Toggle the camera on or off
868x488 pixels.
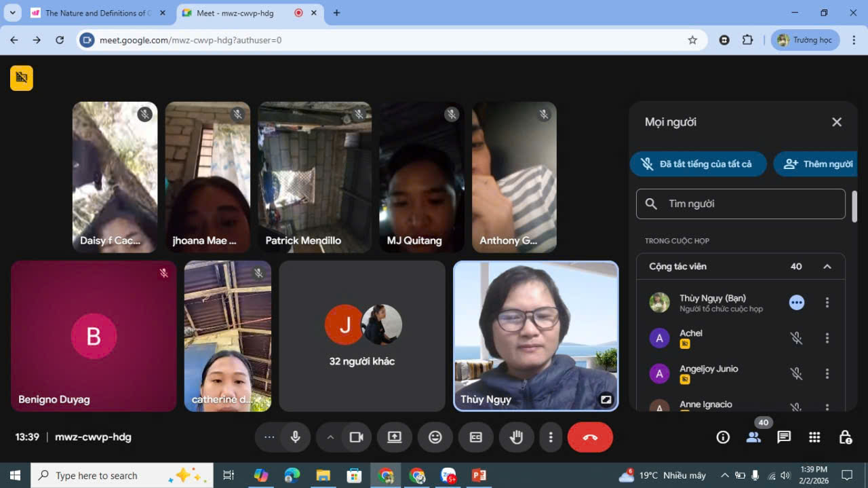356,437
